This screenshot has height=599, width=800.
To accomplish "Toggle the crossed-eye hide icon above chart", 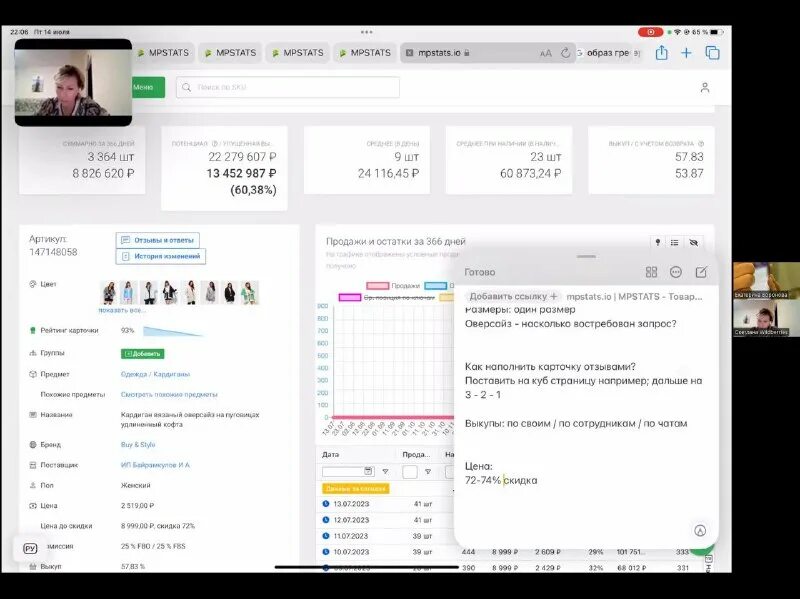I will (693, 242).
